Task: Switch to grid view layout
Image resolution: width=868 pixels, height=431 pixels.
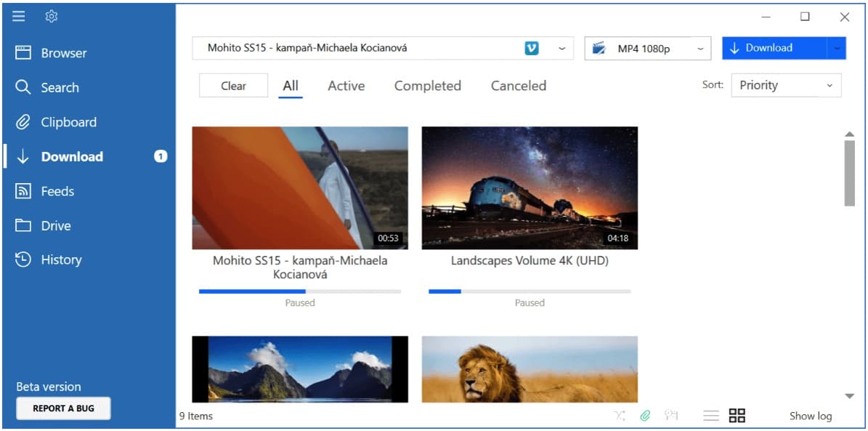Action: tap(737, 415)
